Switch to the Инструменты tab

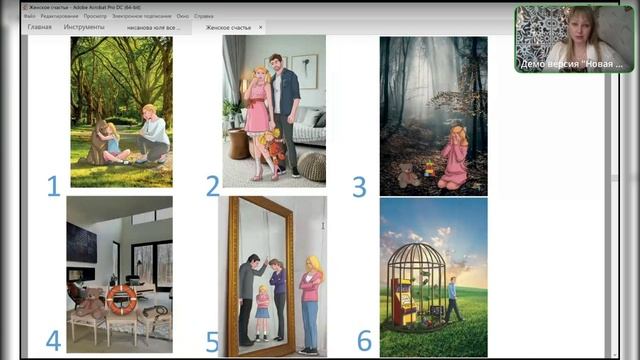84,27
